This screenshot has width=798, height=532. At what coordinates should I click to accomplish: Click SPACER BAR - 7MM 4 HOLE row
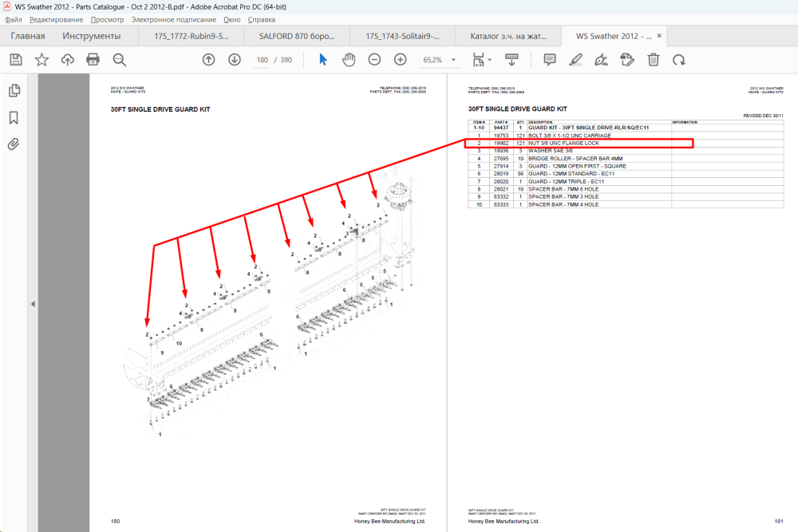(626, 204)
